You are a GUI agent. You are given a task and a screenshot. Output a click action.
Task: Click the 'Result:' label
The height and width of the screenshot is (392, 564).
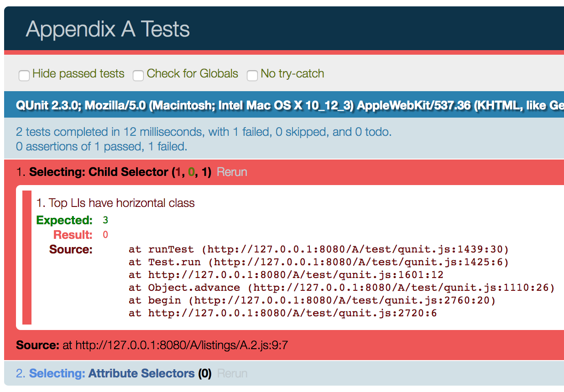[x=73, y=235]
